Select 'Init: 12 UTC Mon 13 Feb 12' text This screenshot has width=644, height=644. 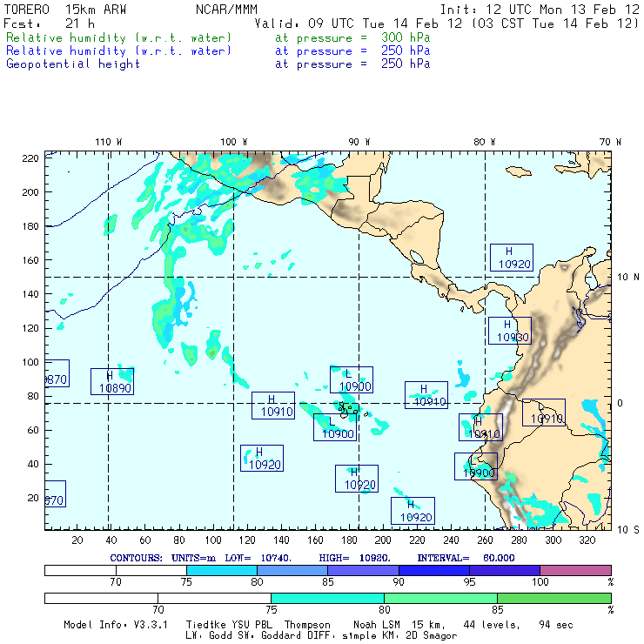pos(540,10)
